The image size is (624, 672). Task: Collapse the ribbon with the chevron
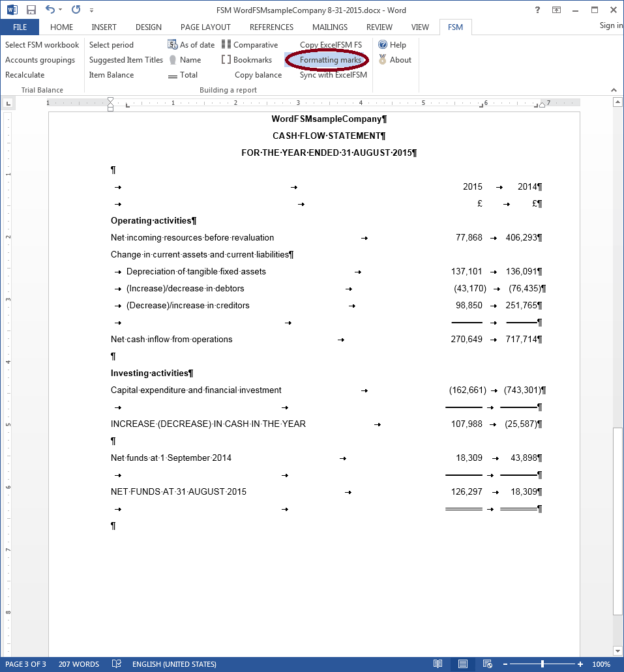click(x=614, y=90)
